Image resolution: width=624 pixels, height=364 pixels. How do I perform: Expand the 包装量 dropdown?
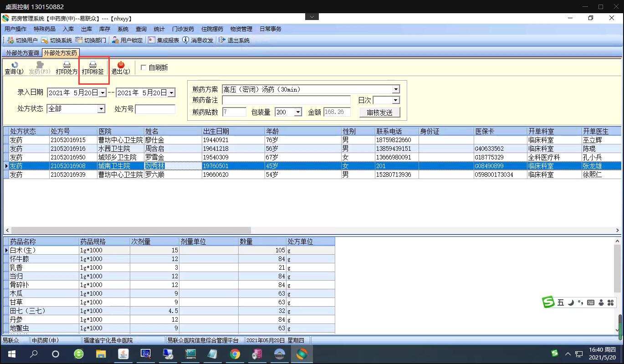point(298,112)
